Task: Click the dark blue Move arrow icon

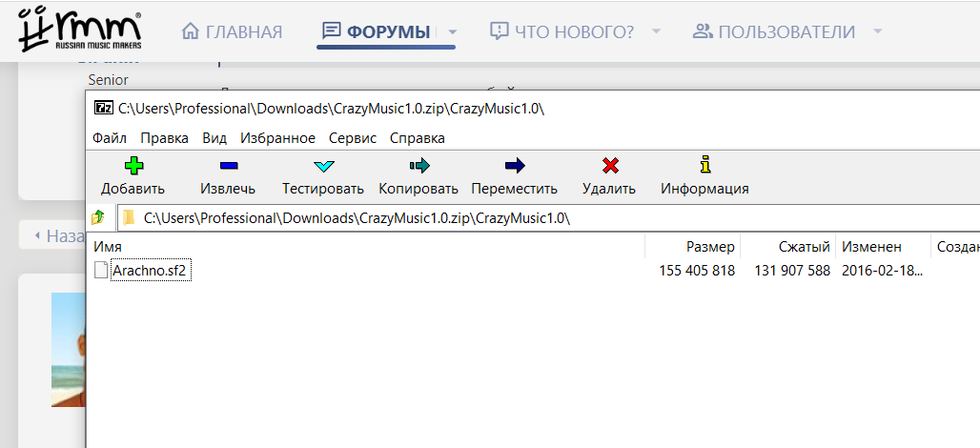Action: coord(515,166)
